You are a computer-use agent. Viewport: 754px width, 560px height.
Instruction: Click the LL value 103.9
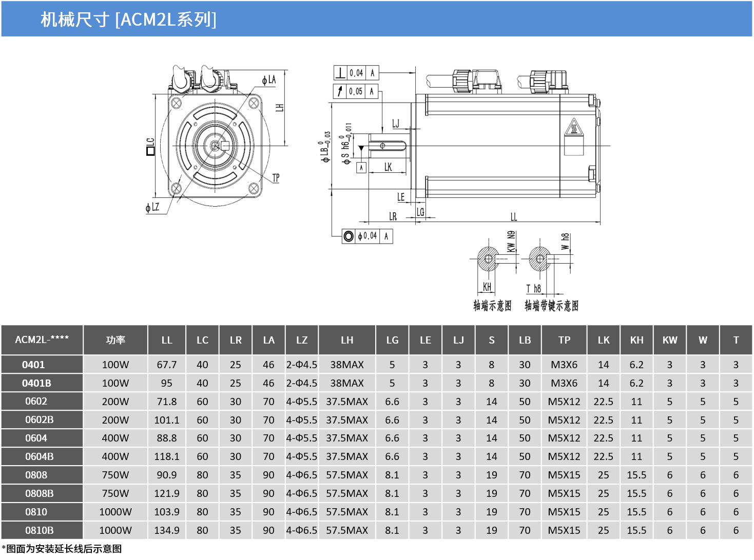(x=167, y=512)
